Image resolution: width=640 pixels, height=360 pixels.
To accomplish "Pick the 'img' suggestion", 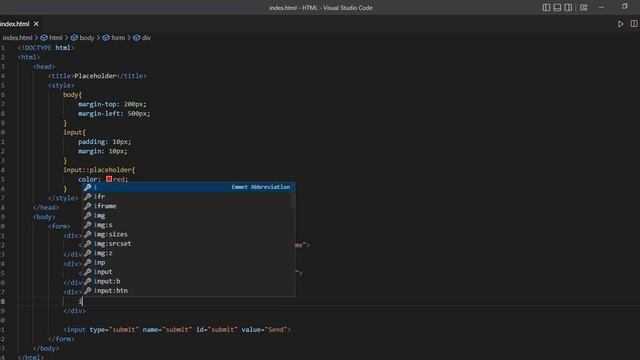I will coord(189,215).
